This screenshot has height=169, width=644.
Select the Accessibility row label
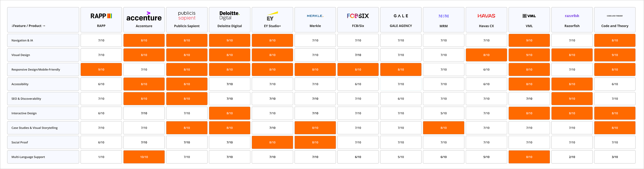coord(43,84)
